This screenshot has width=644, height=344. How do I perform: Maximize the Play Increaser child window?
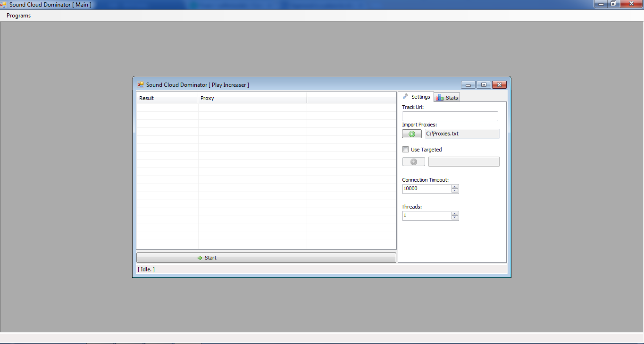(x=484, y=85)
